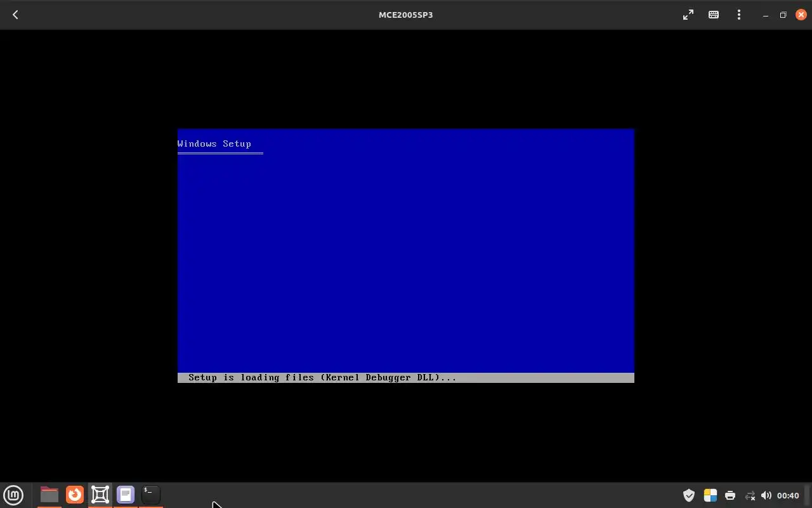This screenshot has height=508, width=812.
Task: Switch to the Boxes app in the taskbar
Action: (x=100, y=495)
